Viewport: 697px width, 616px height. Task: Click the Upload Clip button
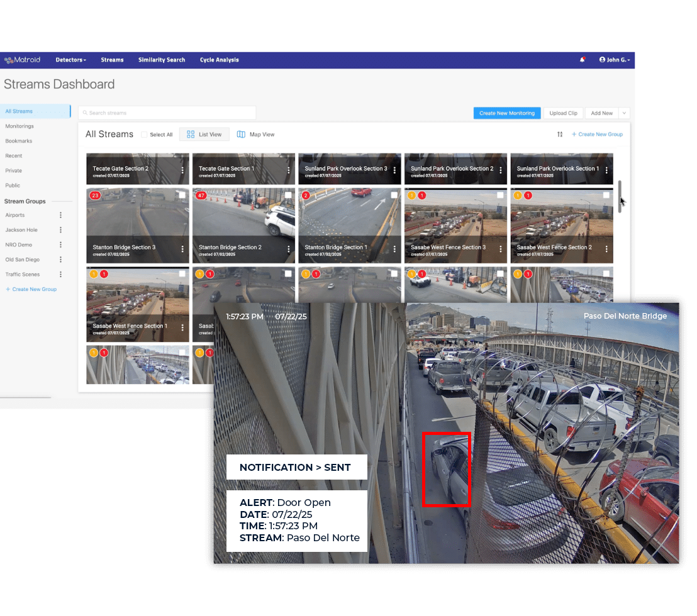563,113
